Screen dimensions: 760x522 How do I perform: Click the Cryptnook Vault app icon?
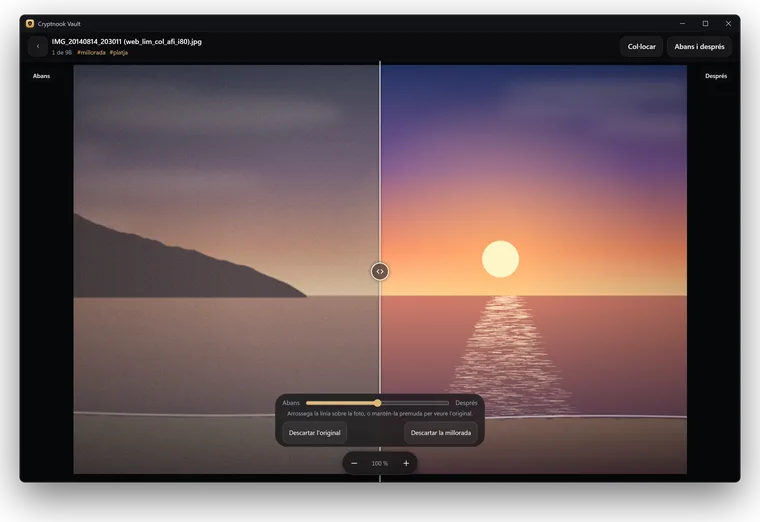(30, 24)
